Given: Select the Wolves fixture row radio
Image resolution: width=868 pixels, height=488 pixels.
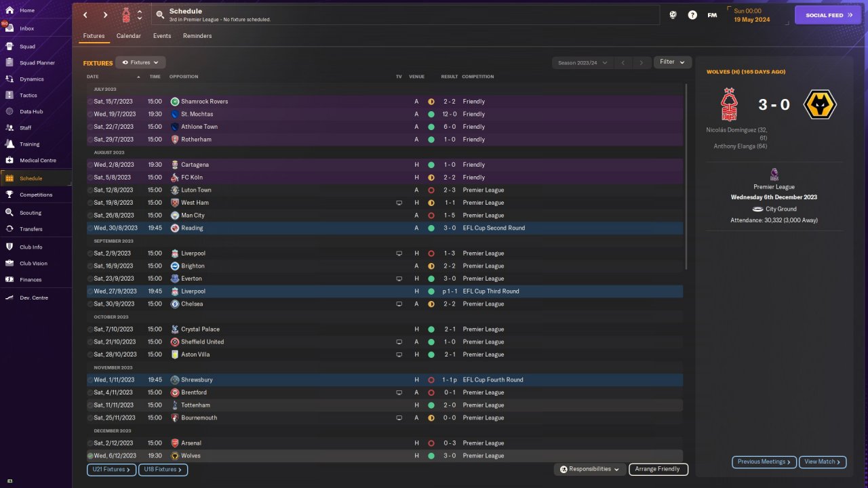Looking at the screenshot, I should 90,456.
